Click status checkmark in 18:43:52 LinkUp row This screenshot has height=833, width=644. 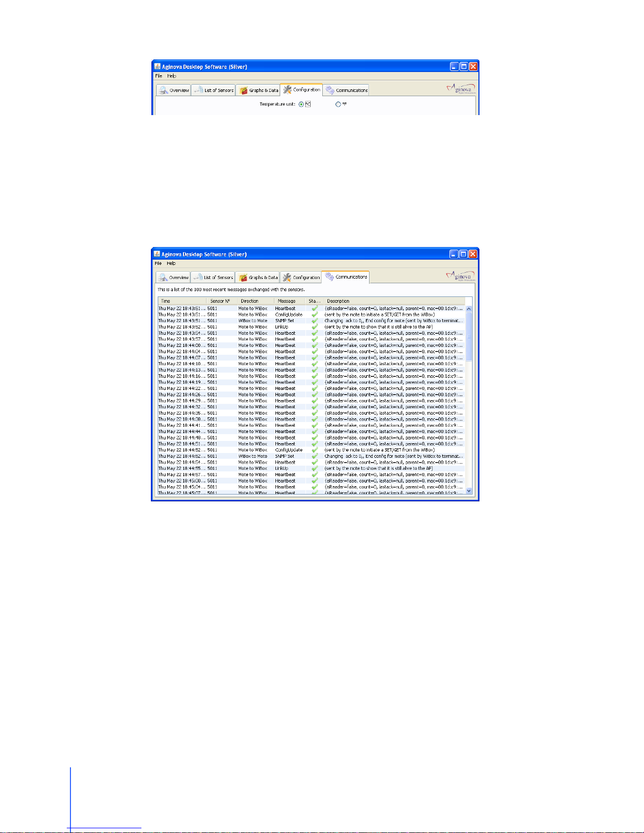(314, 327)
